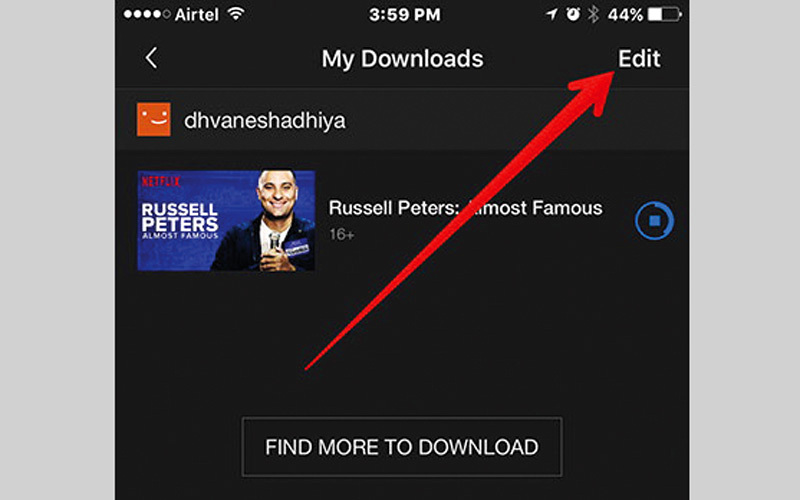Tap the alarm clock status icon
Viewport: 800px width, 500px height.
(x=573, y=14)
